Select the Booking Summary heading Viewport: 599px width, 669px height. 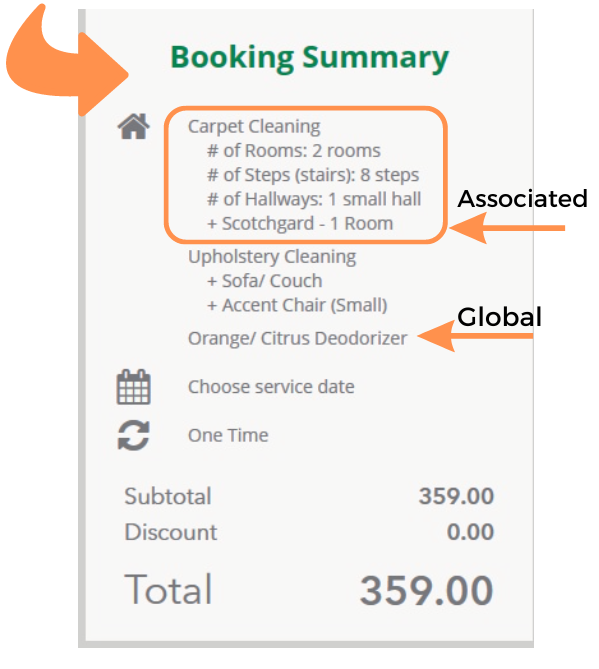click(309, 58)
